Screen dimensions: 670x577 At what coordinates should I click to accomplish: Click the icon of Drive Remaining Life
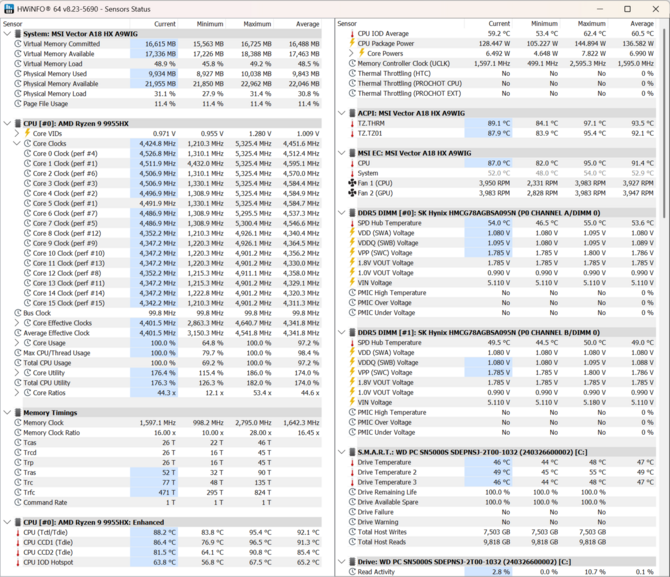coord(352,492)
